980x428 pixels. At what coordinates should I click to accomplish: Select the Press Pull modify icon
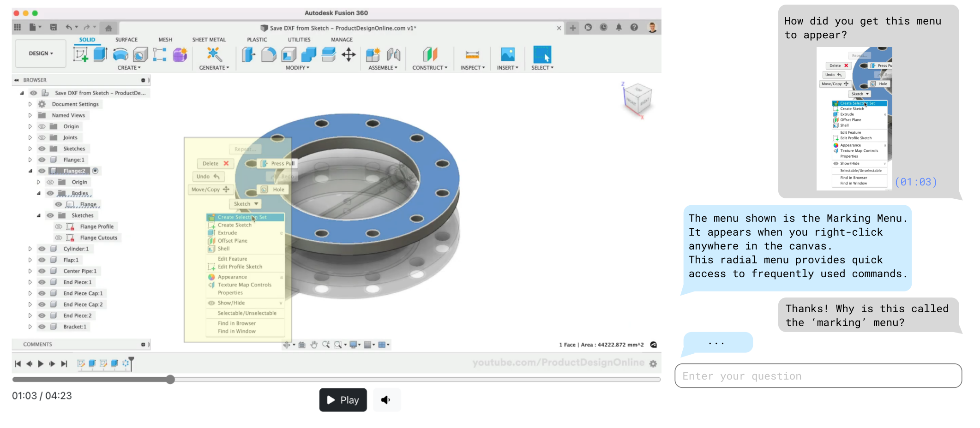click(x=248, y=54)
